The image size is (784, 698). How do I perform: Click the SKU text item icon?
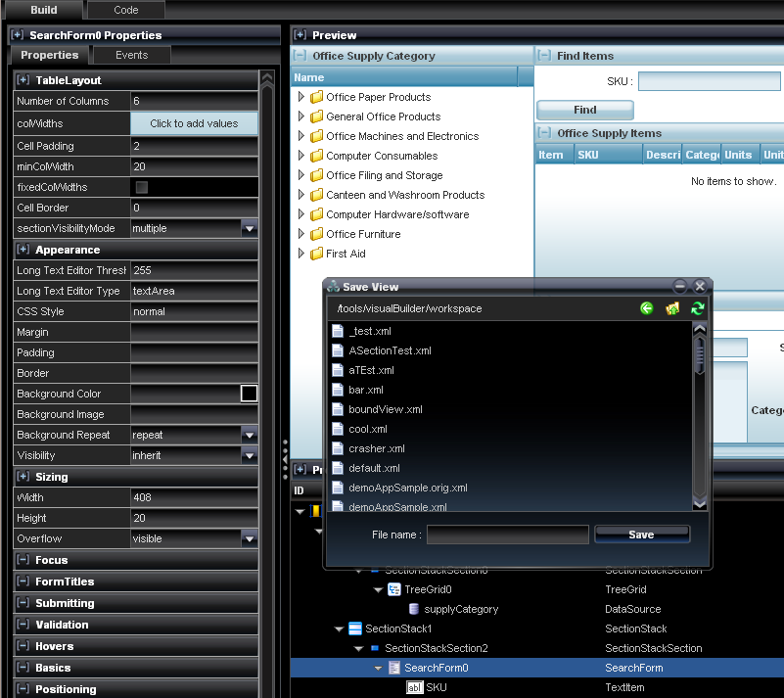(x=414, y=687)
